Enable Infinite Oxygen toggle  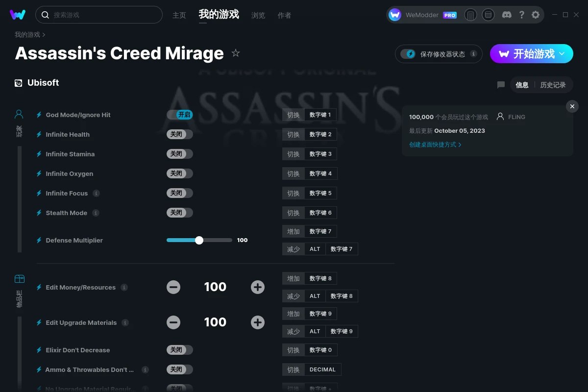click(x=180, y=173)
